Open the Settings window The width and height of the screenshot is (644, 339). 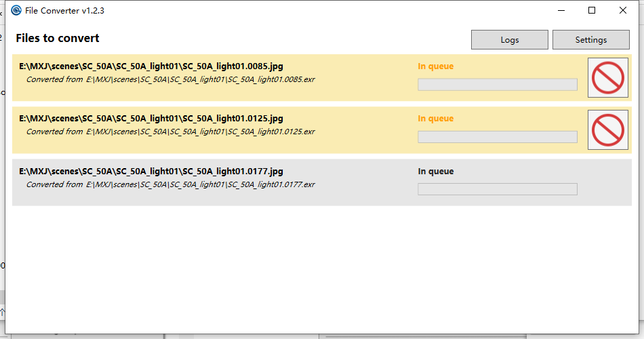pos(591,40)
